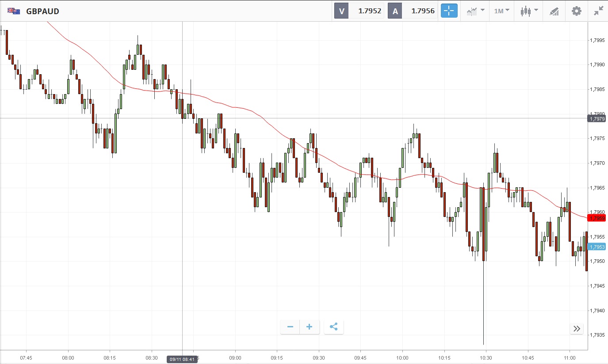Image resolution: width=608 pixels, height=364 pixels.
Task: Zoom out the chart with minus button
Action: (x=290, y=327)
